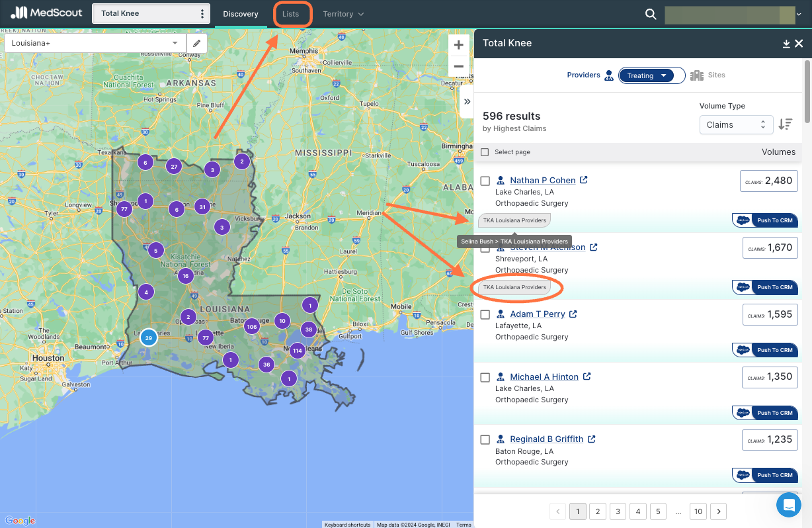Switch to the Discovery tab

coord(241,14)
